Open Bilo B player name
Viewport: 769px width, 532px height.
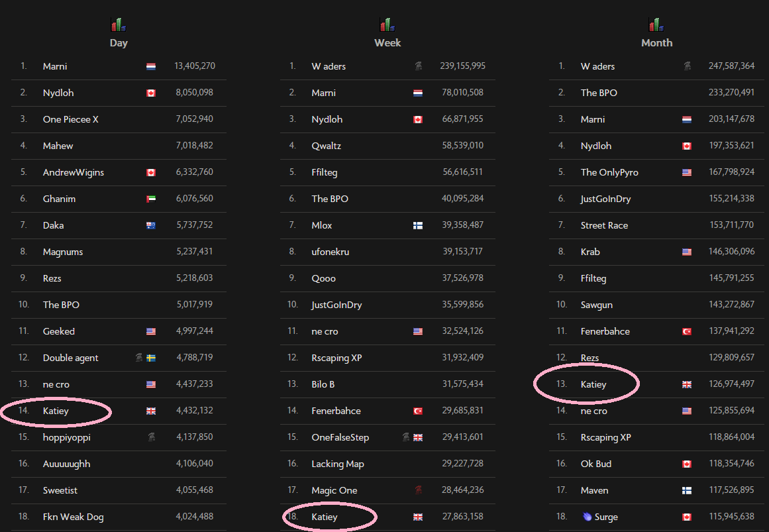pos(323,384)
